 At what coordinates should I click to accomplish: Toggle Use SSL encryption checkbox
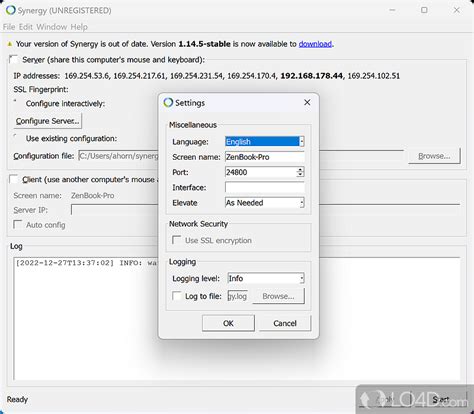pos(176,240)
